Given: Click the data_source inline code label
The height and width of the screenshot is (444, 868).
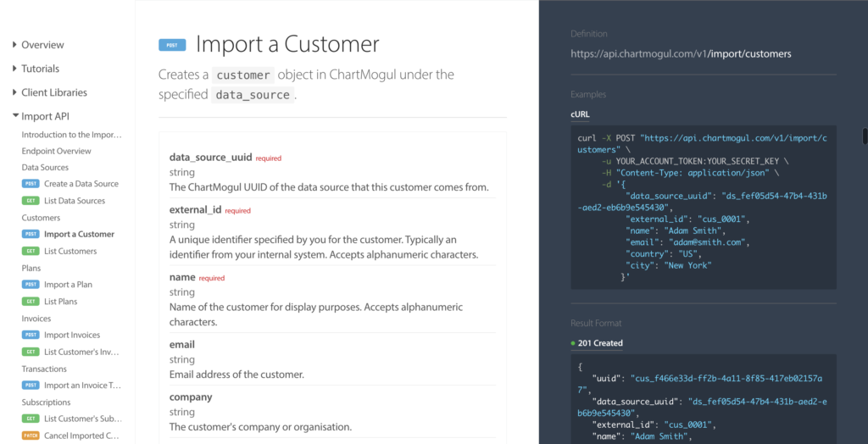Looking at the screenshot, I should tap(253, 95).
